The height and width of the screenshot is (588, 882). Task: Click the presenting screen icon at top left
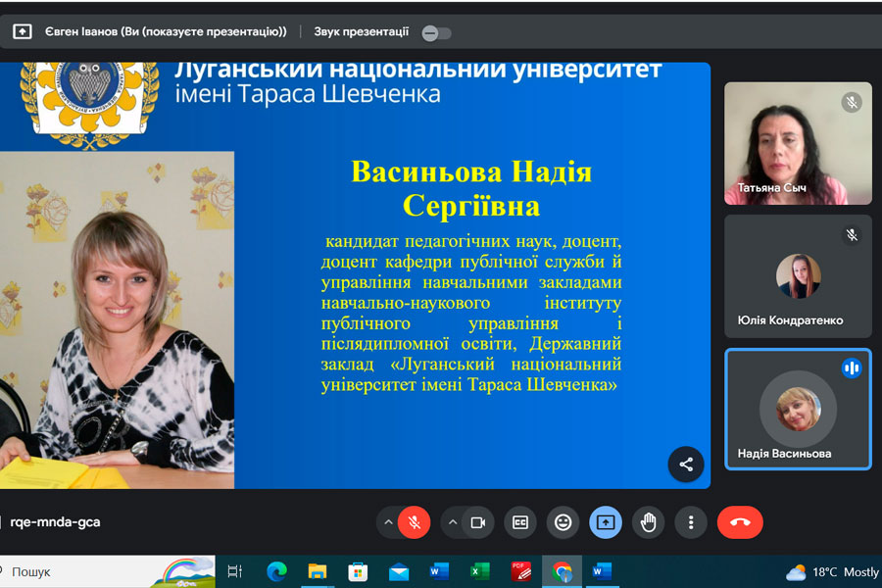pos(22,31)
